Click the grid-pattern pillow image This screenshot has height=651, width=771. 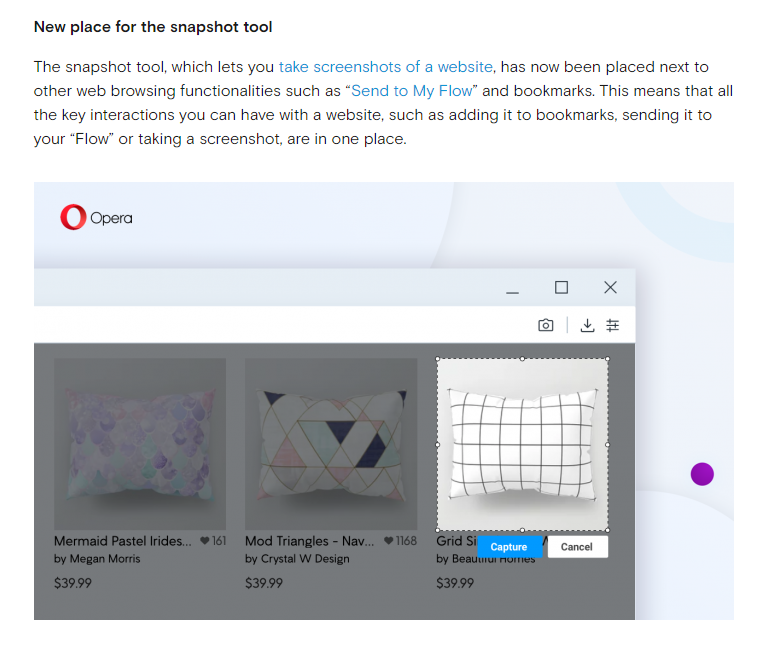pyautogui.click(x=522, y=442)
